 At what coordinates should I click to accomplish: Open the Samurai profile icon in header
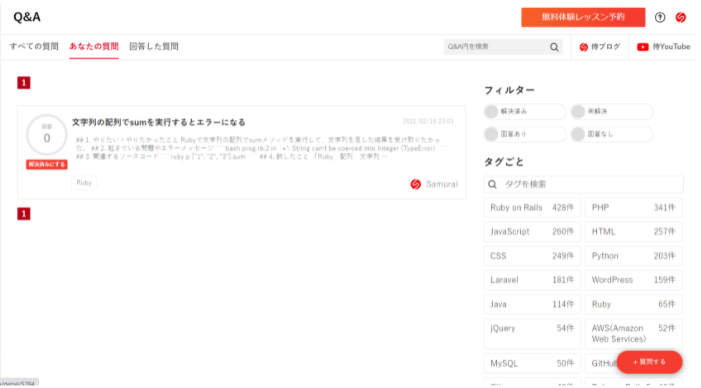pos(680,17)
